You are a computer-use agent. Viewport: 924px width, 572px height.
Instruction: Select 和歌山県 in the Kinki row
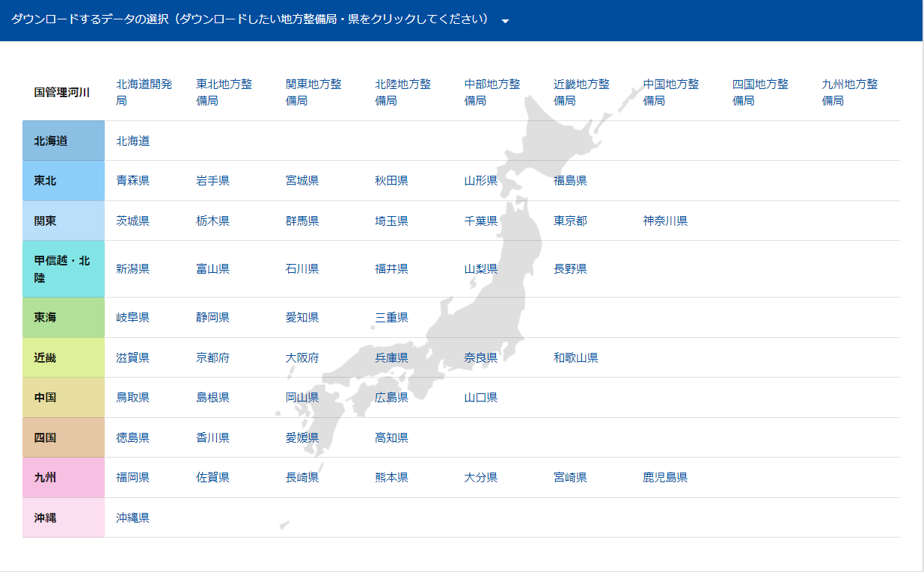point(575,357)
